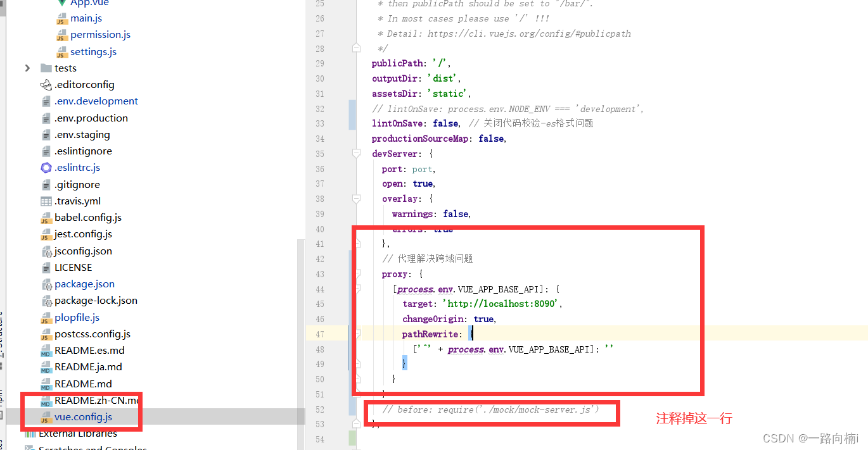Click the tests folder icon
The height and width of the screenshot is (450, 868).
coord(46,68)
